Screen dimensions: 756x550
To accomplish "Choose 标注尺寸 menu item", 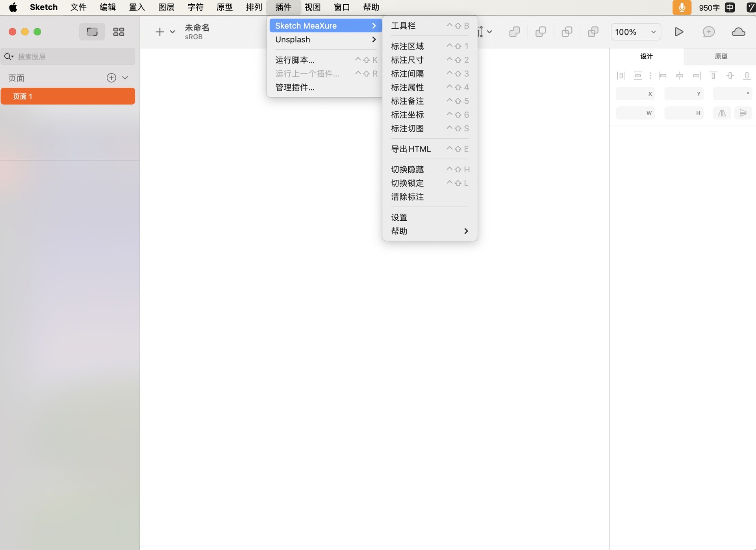I will 430,60.
